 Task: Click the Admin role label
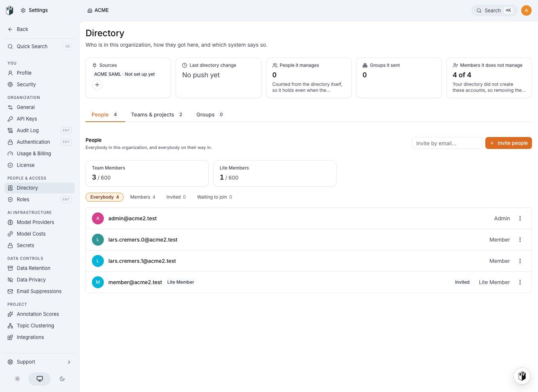click(x=502, y=218)
